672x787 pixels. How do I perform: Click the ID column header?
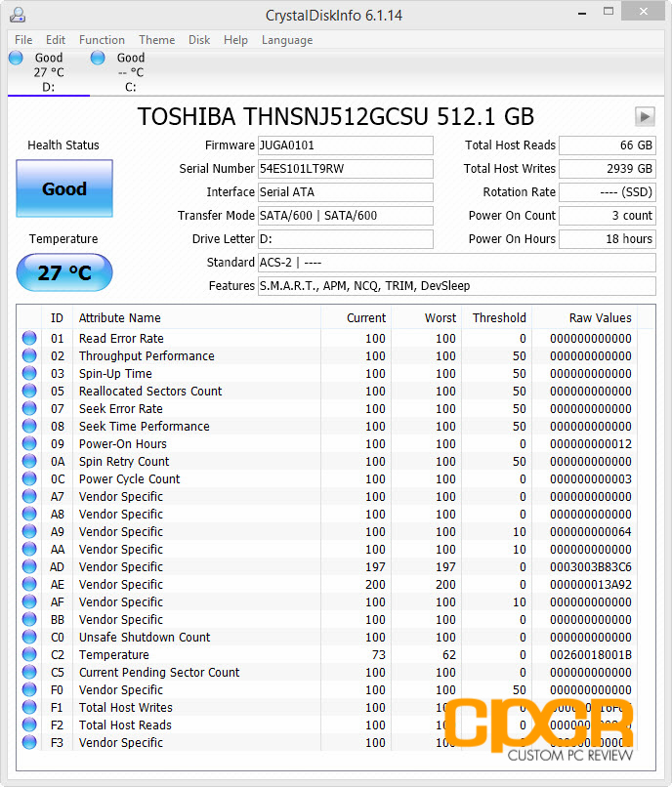(57, 317)
